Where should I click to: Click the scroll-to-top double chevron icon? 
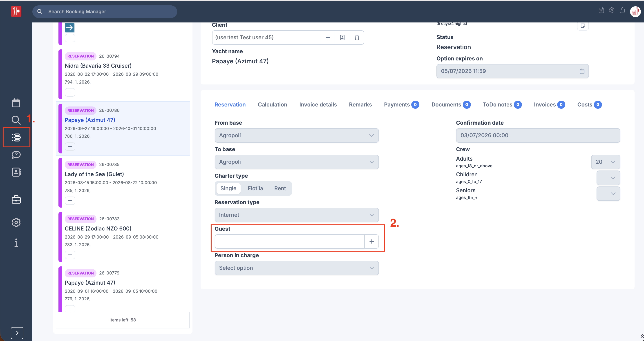[x=642, y=337]
